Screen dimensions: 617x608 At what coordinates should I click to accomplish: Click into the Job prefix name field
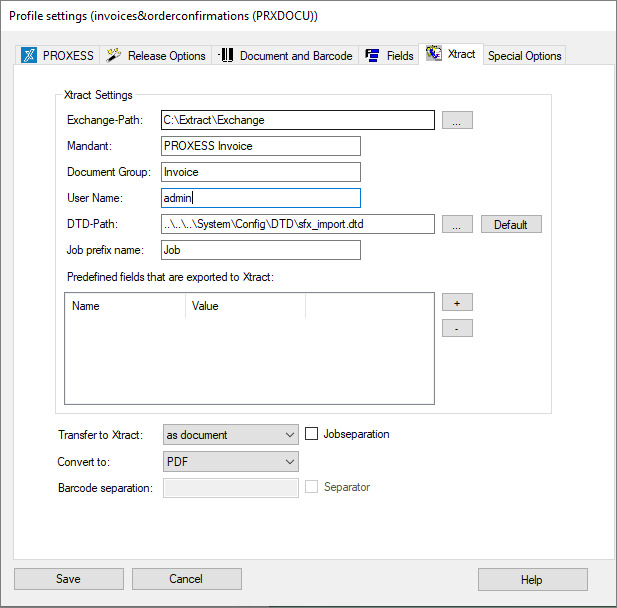coord(260,250)
